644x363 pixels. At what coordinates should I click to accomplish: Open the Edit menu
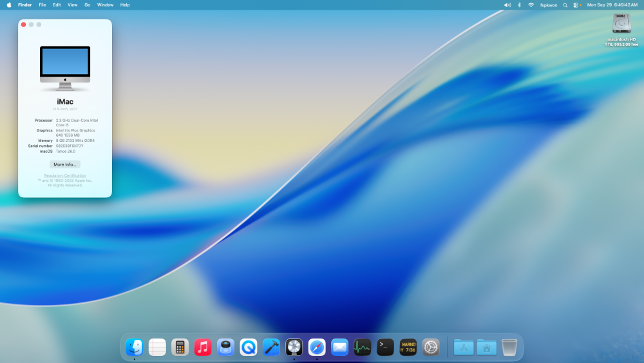[57, 5]
